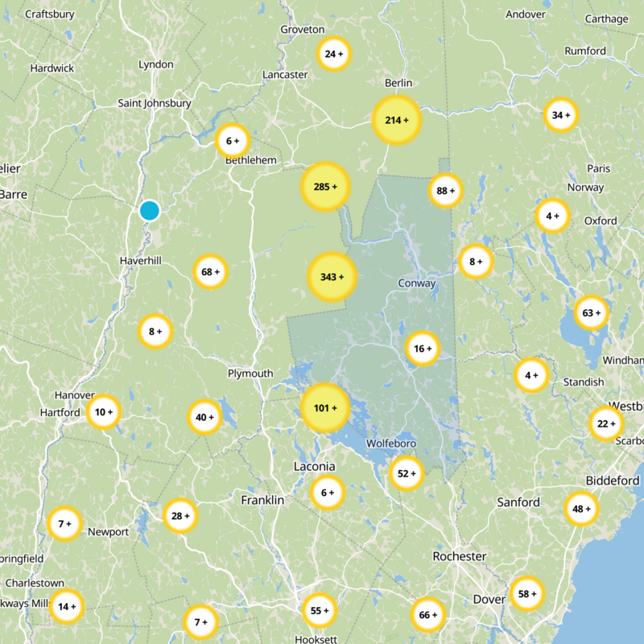644x644 pixels.
Task: Expand the 52+ cluster below Wolfeboro
Action: [407, 473]
